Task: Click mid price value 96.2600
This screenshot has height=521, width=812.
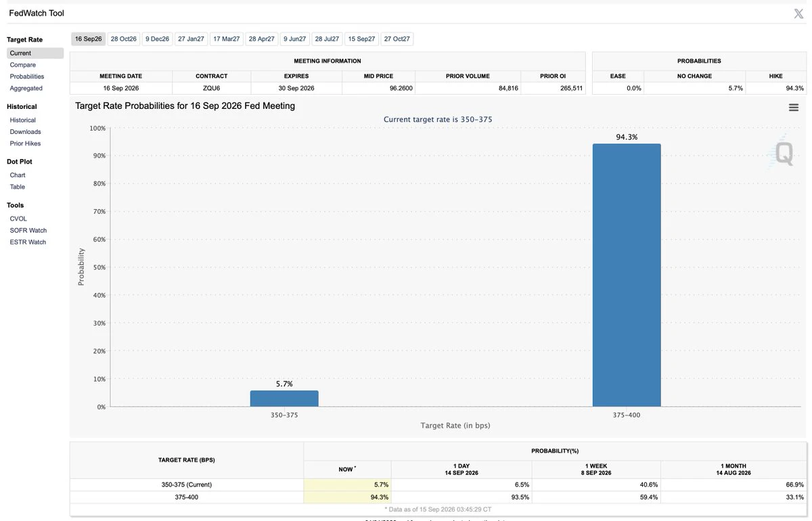Action: (378, 88)
